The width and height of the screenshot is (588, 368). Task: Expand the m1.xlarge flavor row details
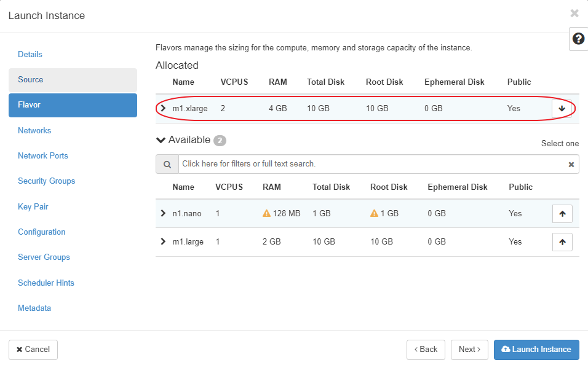click(163, 109)
